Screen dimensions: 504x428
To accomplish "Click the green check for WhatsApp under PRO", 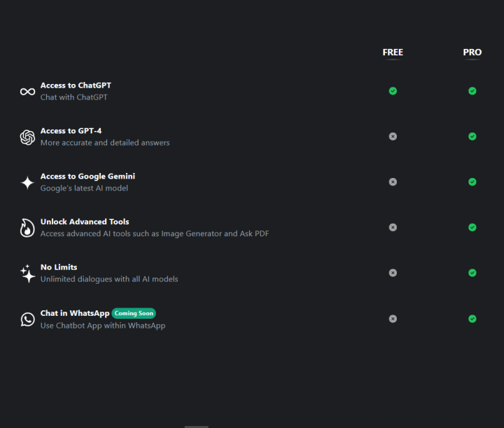I will pos(472,319).
